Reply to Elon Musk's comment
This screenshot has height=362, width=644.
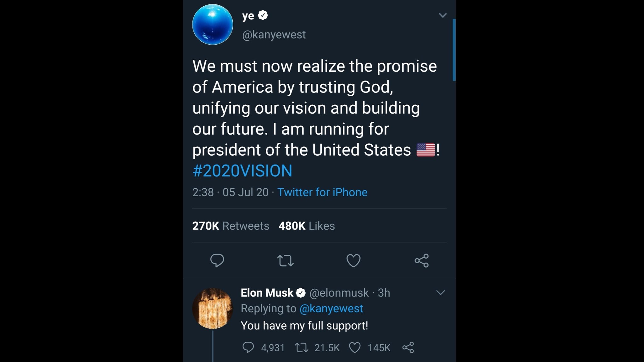[x=248, y=348]
